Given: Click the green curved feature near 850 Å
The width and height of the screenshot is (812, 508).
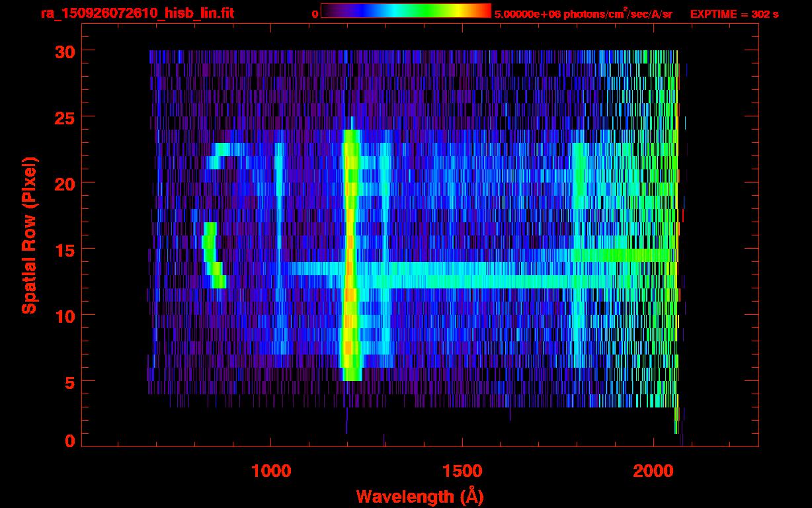Looking at the screenshot, I should [213, 255].
